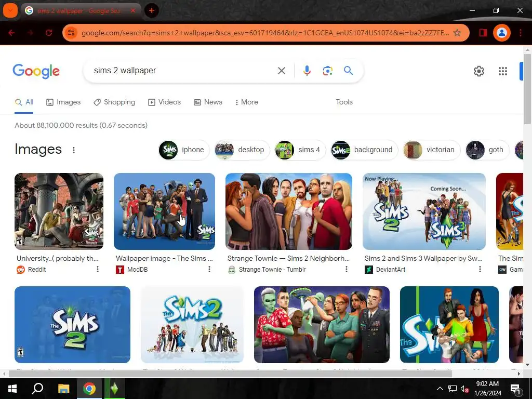Open 'Wallpaper image - The Sims' link
532x399 pixels.
(x=164, y=259)
